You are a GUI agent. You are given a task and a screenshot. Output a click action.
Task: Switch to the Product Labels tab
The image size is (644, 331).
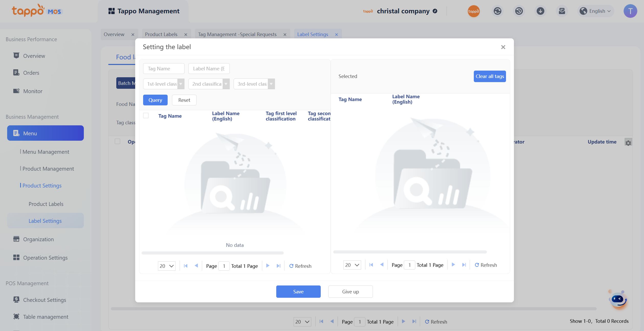click(161, 34)
